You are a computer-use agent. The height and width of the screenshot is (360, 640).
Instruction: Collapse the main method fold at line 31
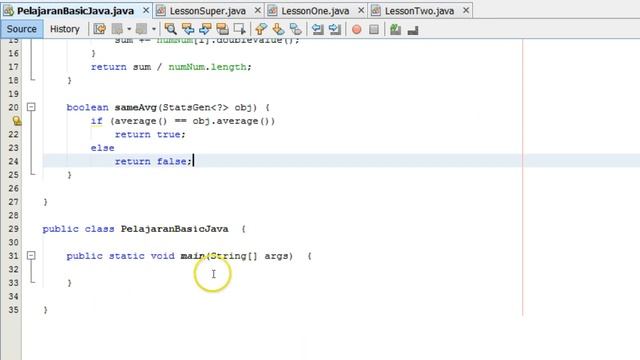pos(31,256)
